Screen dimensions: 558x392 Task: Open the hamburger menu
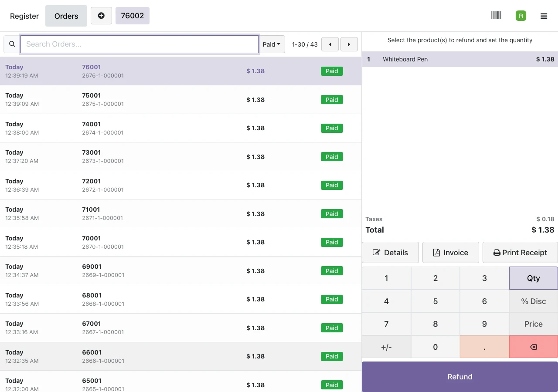coord(544,16)
